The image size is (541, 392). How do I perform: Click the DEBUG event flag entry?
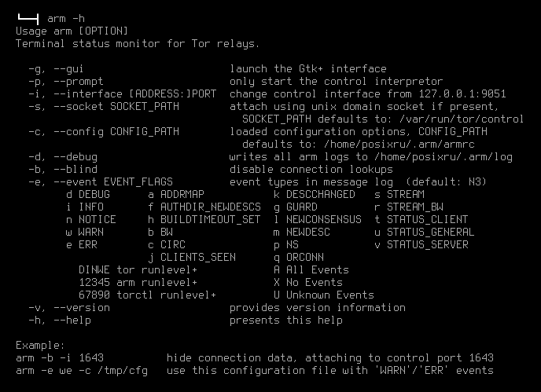coord(88,195)
